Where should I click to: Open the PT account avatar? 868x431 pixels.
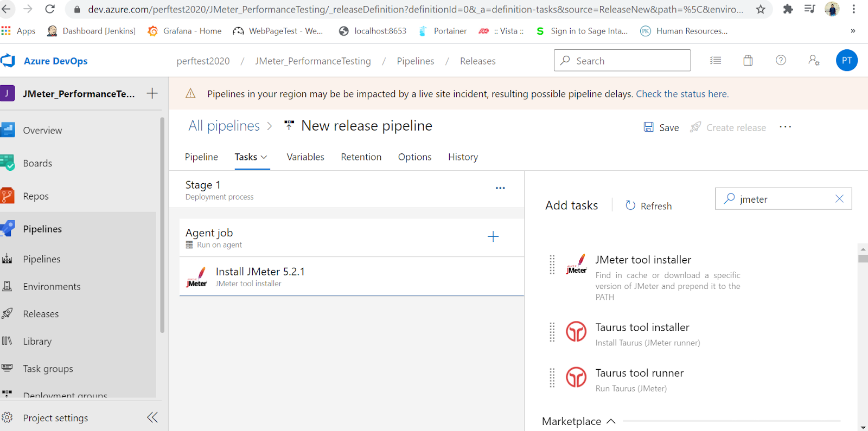tap(846, 60)
